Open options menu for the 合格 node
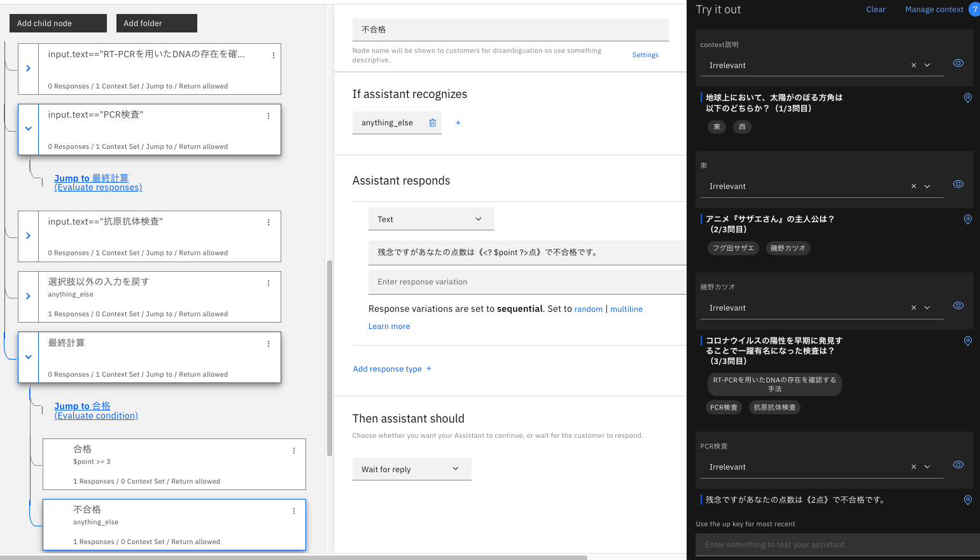 click(x=293, y=451)
